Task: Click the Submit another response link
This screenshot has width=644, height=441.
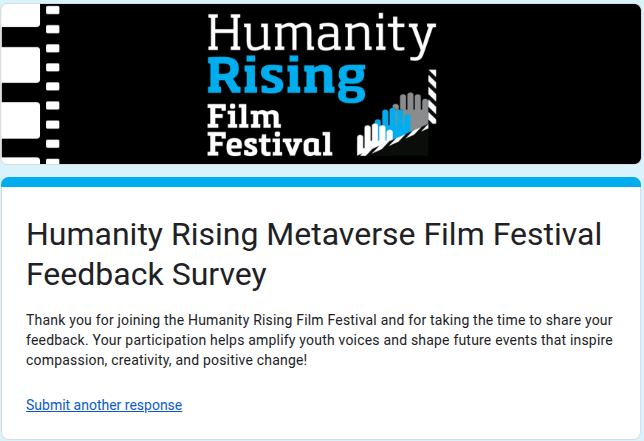Action: tap(104, 405)
